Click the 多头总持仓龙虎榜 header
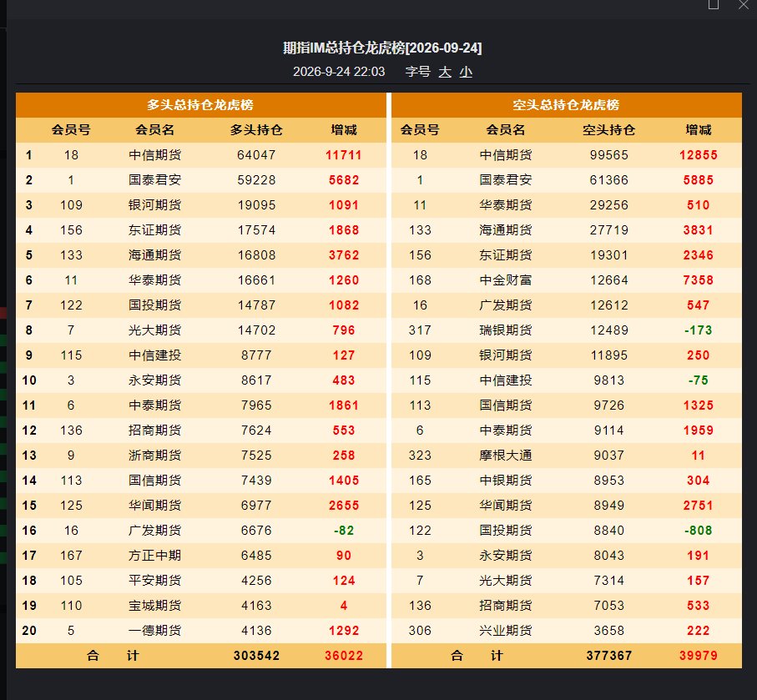This screenshot has height=700, width=757. [200, 105]
